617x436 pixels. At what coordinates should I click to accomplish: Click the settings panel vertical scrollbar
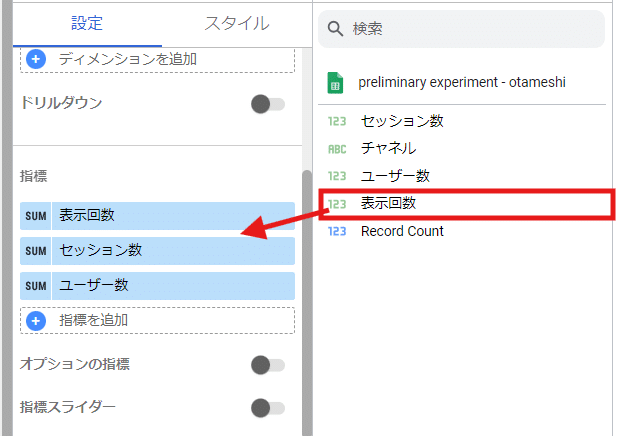coord(307,303)
